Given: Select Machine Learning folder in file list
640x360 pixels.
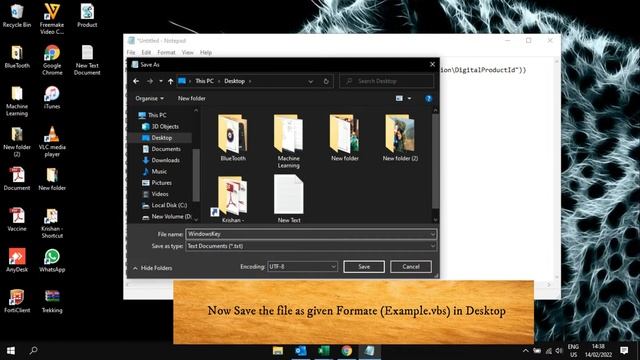Looking at the screenshot, I should click(289, 141).
